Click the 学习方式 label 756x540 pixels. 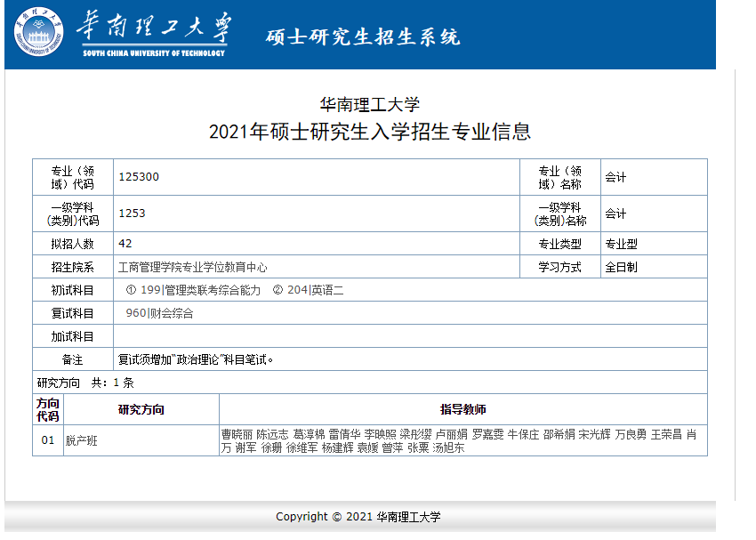[560, 267]
